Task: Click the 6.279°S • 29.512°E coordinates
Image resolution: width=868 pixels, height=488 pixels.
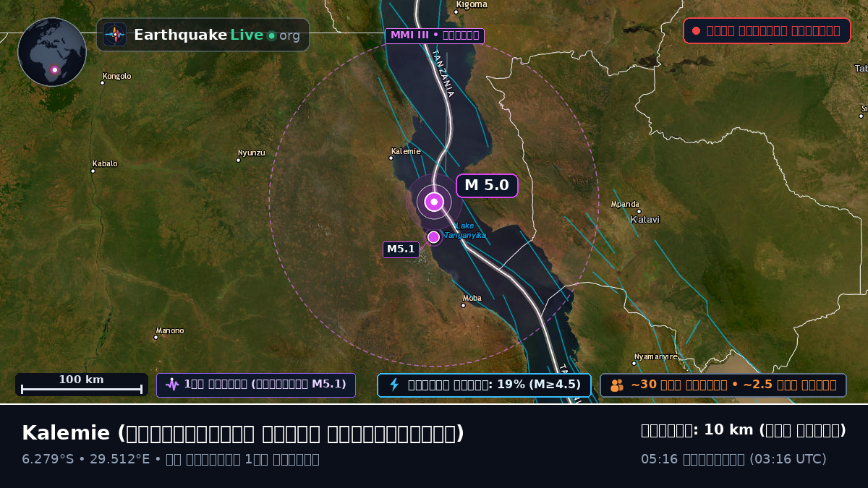Action: pos(85,459)
